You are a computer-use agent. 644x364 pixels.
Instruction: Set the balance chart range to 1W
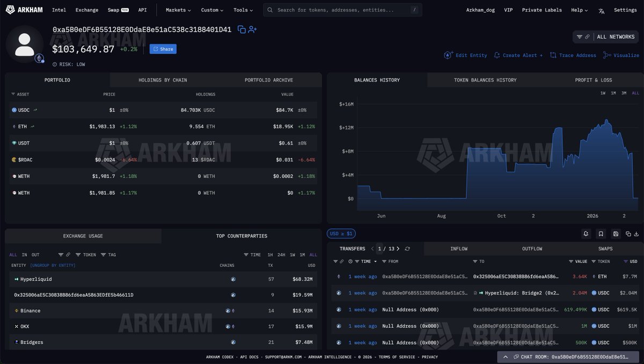603,93
